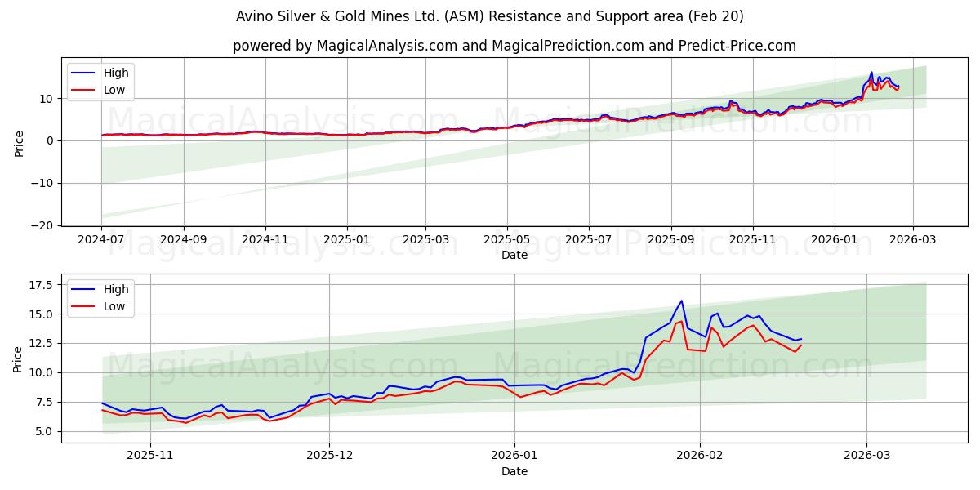Click the 2026-01 date tick on the top chart
980x490 pixels.
click(x=834, y=242)
